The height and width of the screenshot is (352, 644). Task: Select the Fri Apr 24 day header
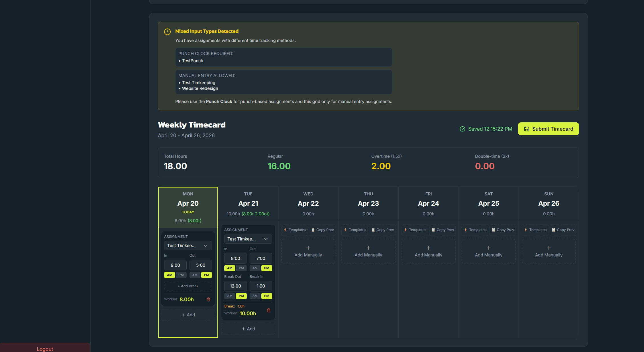[x=429, y=204]
